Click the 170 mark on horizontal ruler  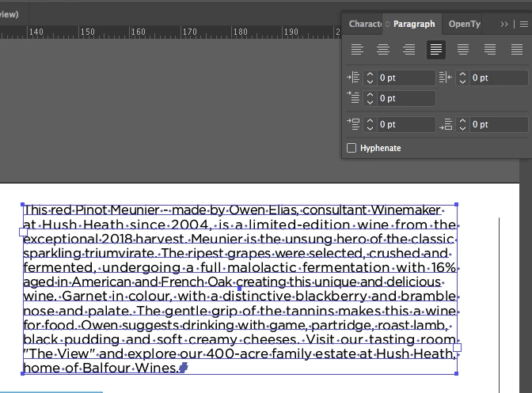click(190, 32)
